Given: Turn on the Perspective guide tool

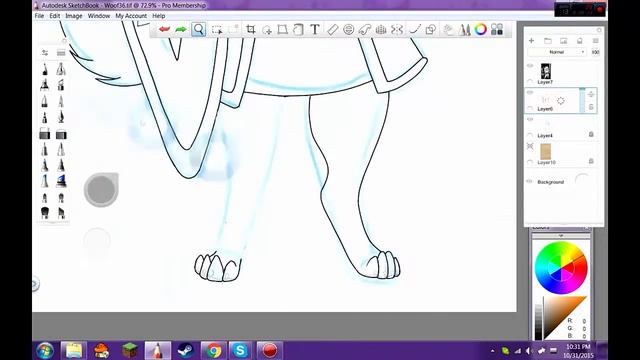Looking at the screenshot, I should [x=380, y=29].
